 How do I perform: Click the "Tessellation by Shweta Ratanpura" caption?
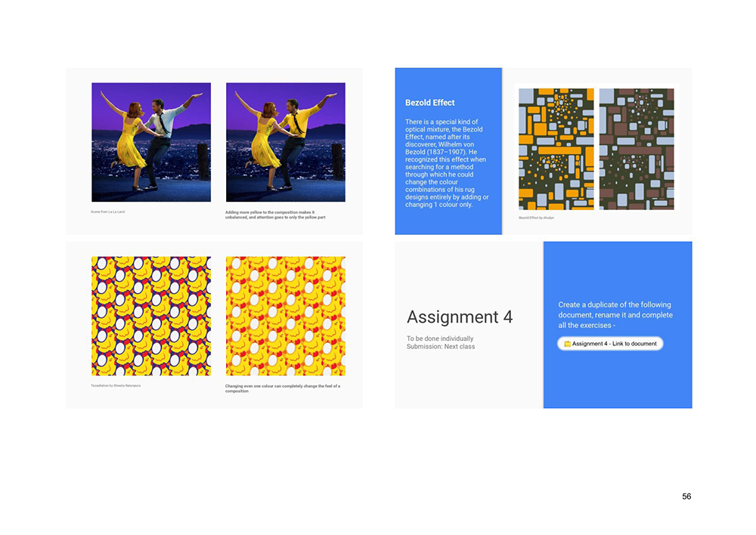[x=116, y=385]
